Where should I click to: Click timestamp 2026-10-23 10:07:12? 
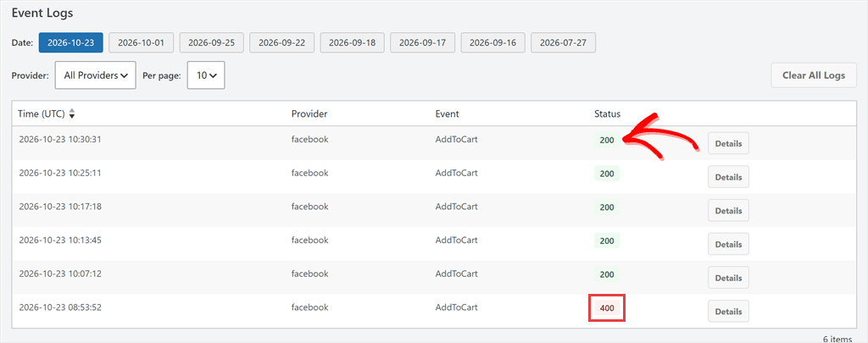[60, 274]
